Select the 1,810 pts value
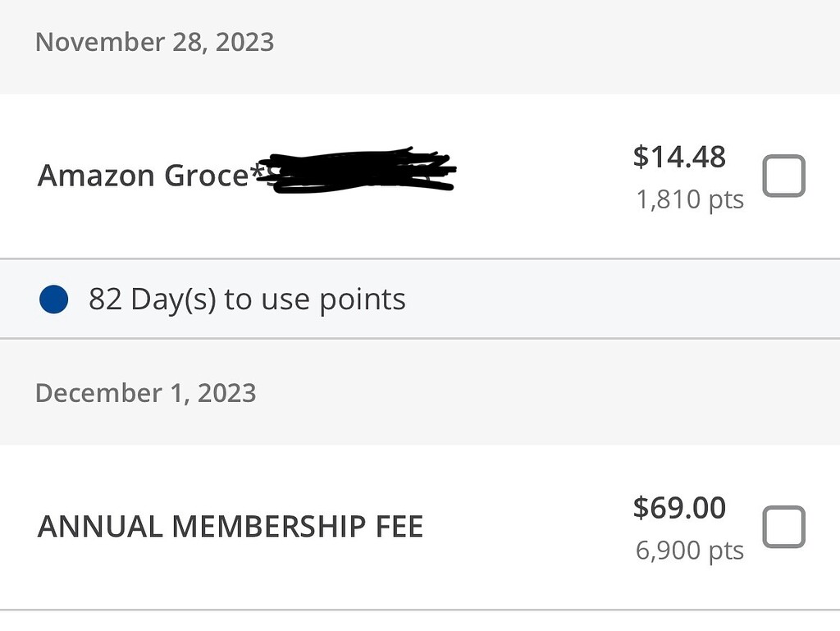Screen dimensions: 840x631 pyautogui.click(x=689, y=199)
